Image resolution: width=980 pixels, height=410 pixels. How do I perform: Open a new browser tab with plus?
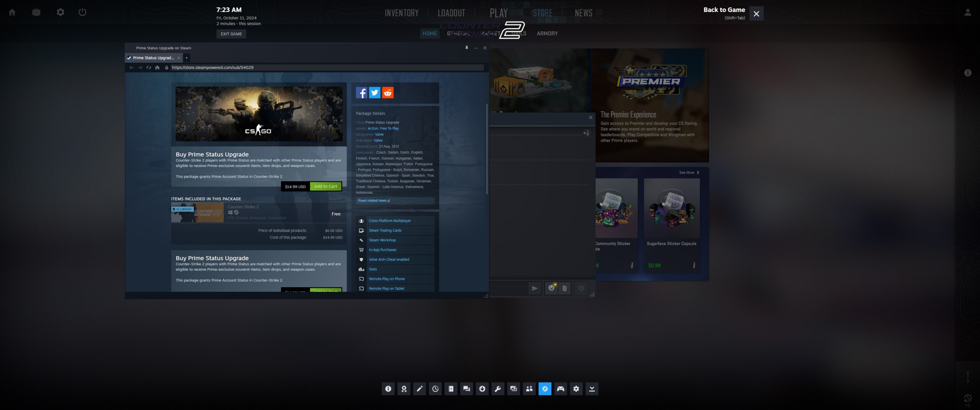[x=187, y=58]
